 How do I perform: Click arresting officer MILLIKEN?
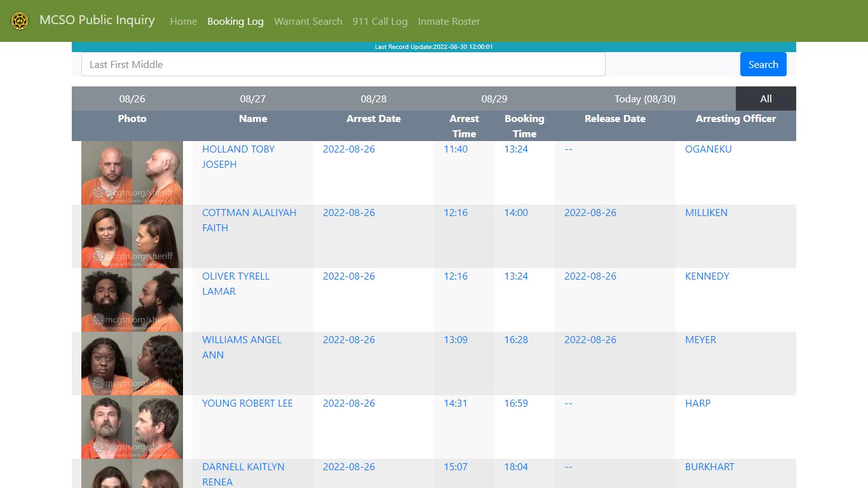706,212
